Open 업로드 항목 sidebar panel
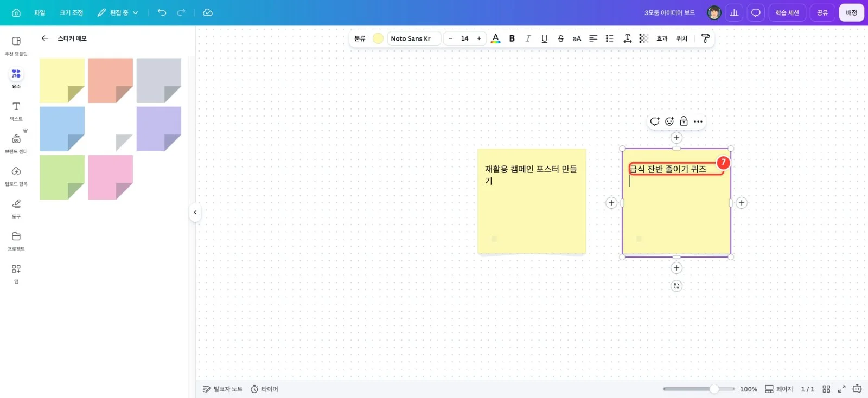The image size is (868, 398). tap(16, 176)
